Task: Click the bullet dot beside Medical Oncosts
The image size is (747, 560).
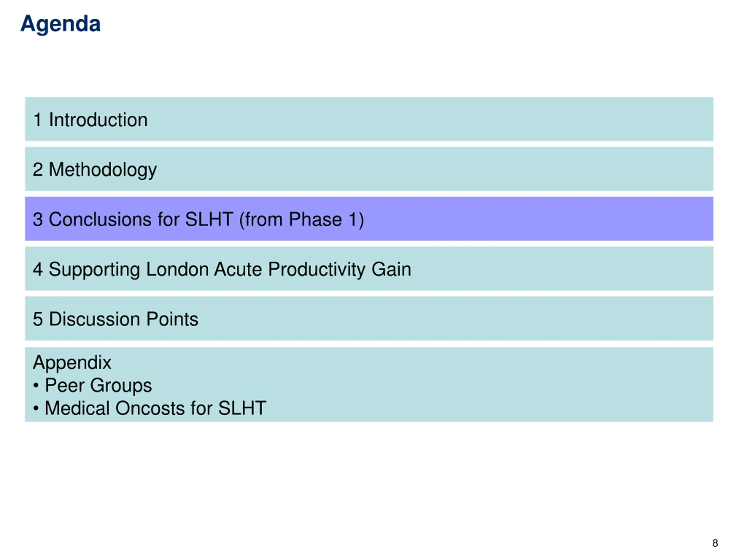Action: pos(36,408)
